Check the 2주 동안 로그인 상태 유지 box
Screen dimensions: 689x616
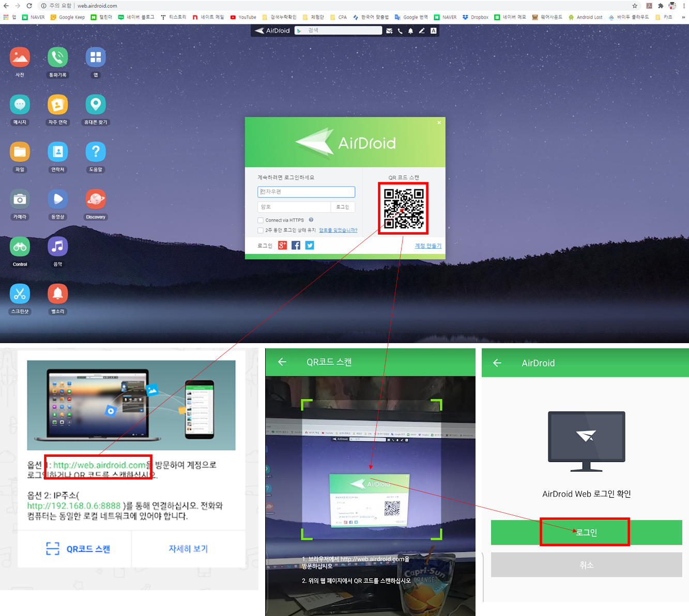pyautogui.click(x=261, y=230)
